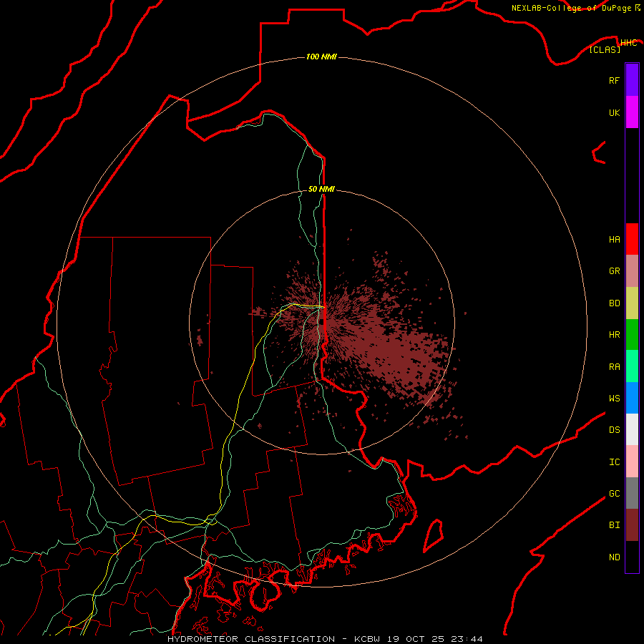The image size is (644, 644).
Task: Select the GC gray legend swatch
Action: (632, 493)
